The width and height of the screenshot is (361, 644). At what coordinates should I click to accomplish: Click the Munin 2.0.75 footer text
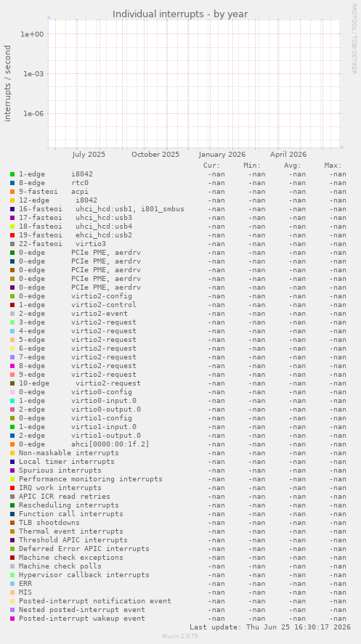tap(180, 636)
